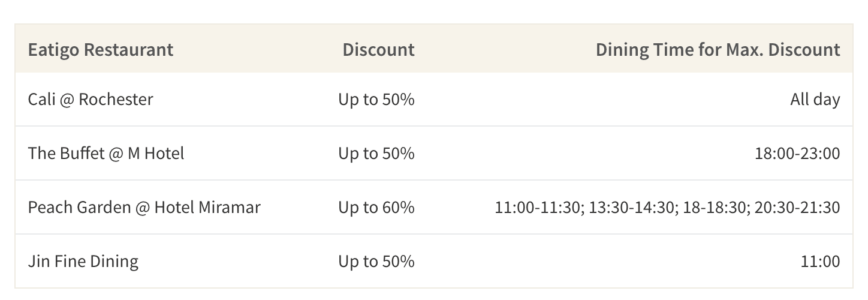
Task: Click the Up to 50% for The Buffet
Action: pos(376,153)
